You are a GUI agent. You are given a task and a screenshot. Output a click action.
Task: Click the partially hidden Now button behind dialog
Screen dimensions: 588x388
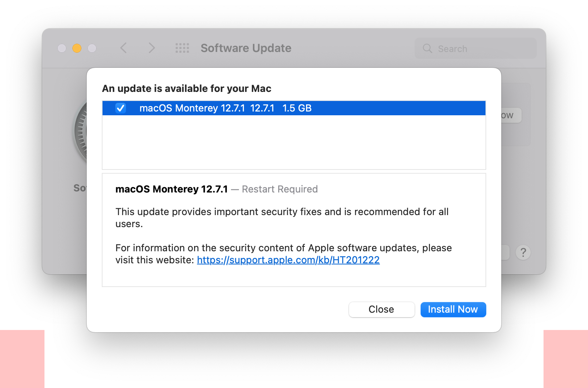click(x=511, y=115)
